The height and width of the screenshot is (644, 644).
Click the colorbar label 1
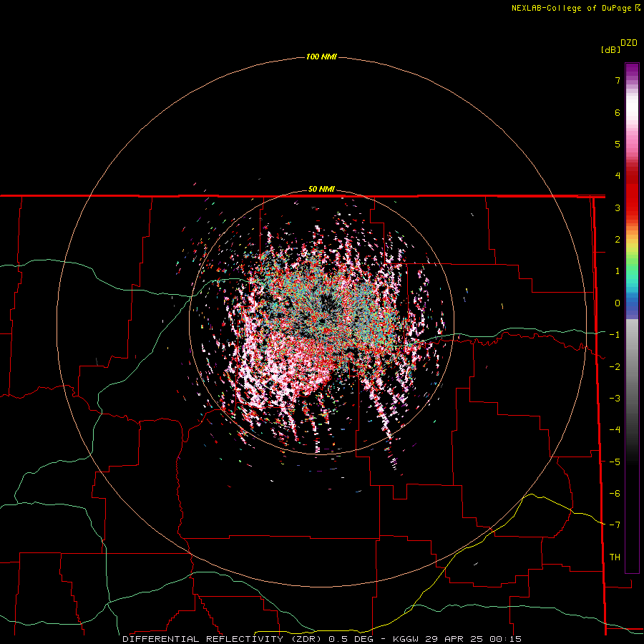[618, 271]
